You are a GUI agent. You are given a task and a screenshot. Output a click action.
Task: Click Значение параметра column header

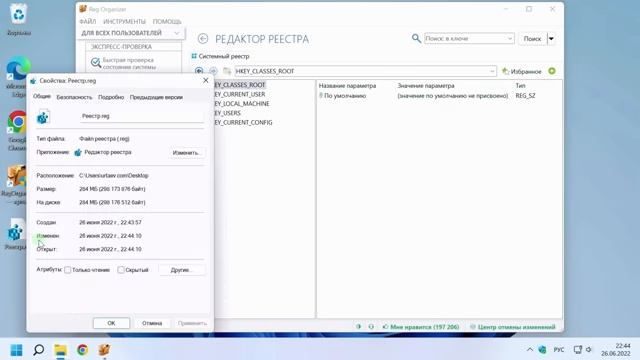[x=426, y=86]
